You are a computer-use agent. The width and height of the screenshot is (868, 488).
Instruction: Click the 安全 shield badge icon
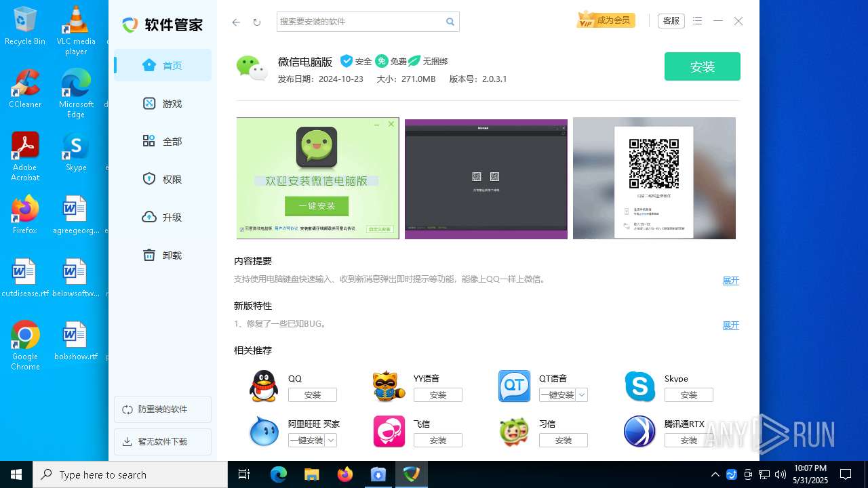[347, 61]
